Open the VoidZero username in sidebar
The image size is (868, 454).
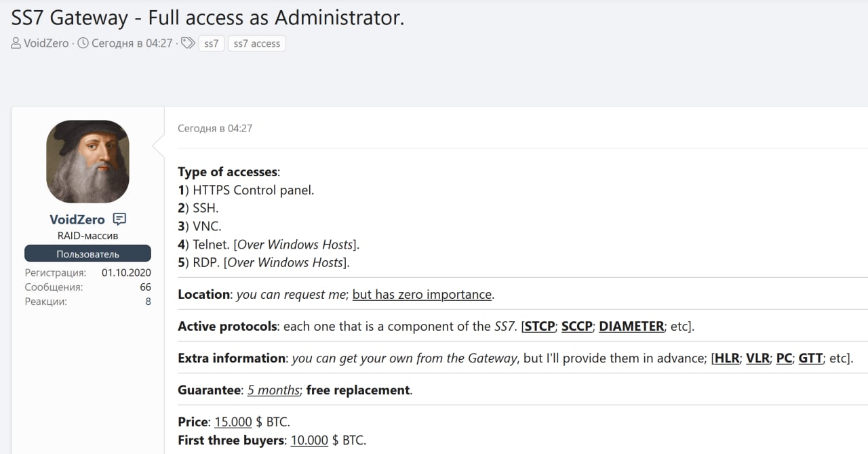point(77,220)
